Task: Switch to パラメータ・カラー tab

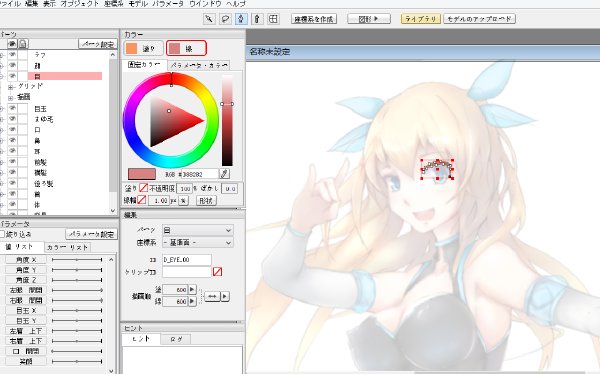Action: pos(199,65)
